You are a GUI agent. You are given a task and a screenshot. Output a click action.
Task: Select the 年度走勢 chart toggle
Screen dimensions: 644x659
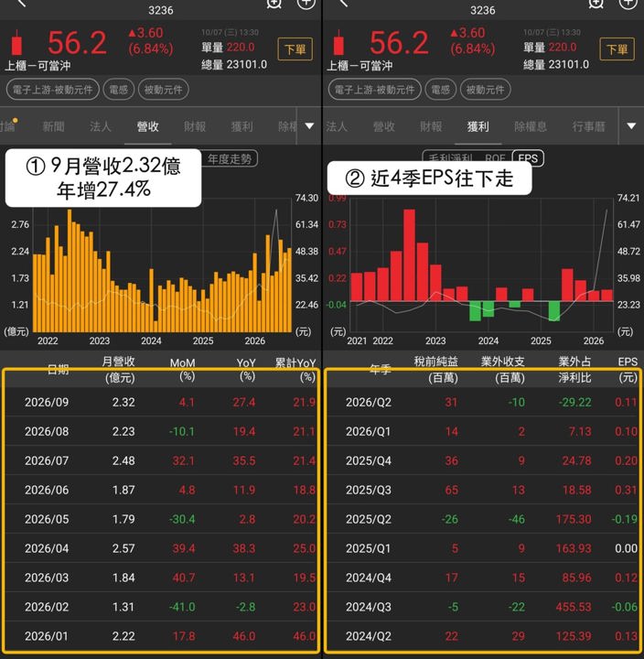pyautogui.click(x=229, y=159)
